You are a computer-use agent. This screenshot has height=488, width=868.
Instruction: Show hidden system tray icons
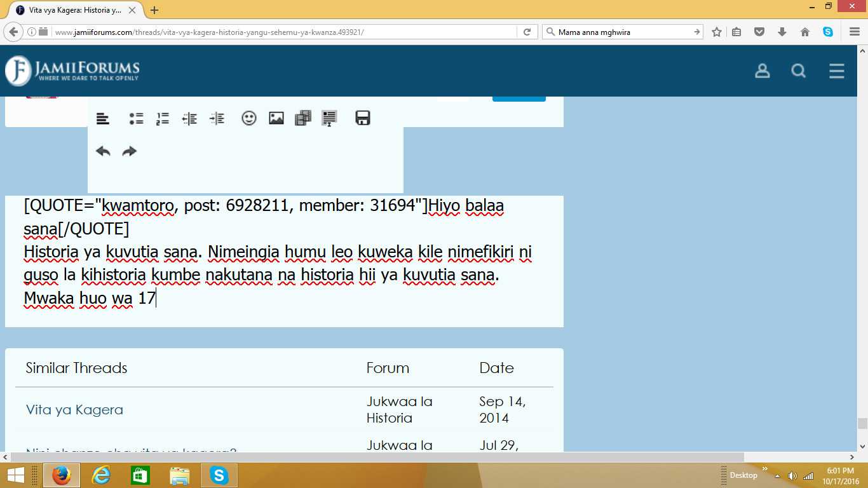click(777, 475)
